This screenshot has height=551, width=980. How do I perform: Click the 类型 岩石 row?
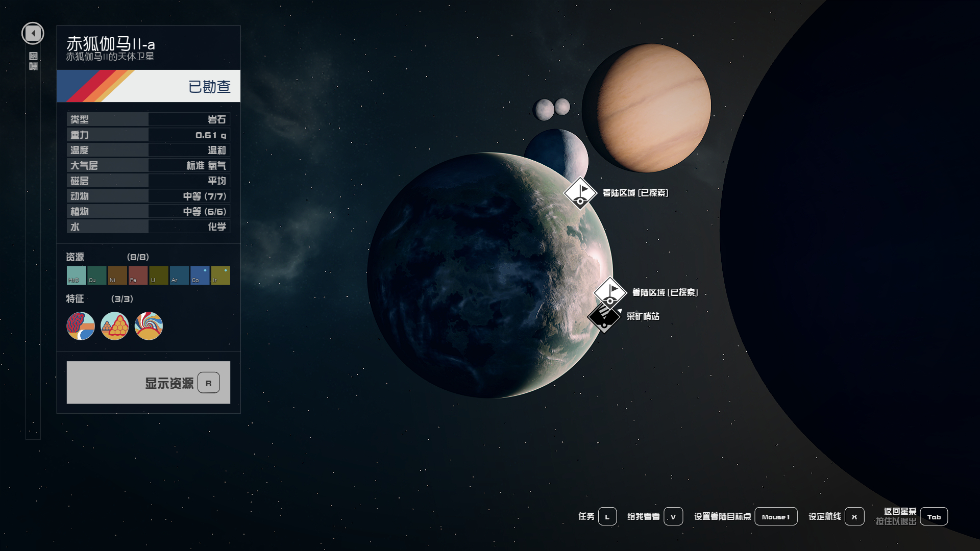(149, 119)
